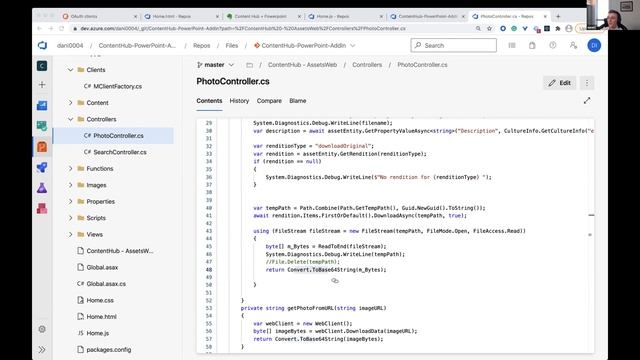Switch to Home.js browser tab
Screen dimensions: 640x360
coord(345,16)
